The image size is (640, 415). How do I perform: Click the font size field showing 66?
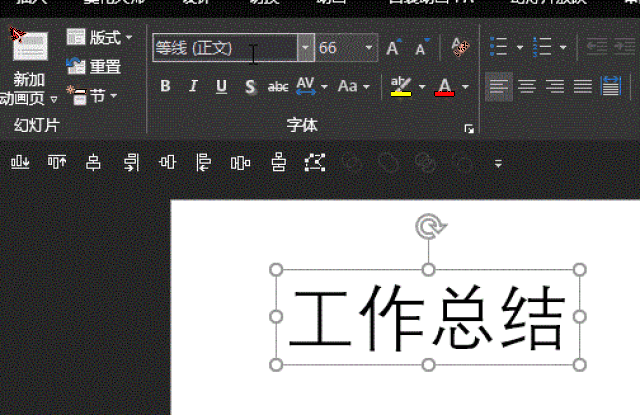tap(338, 48)
